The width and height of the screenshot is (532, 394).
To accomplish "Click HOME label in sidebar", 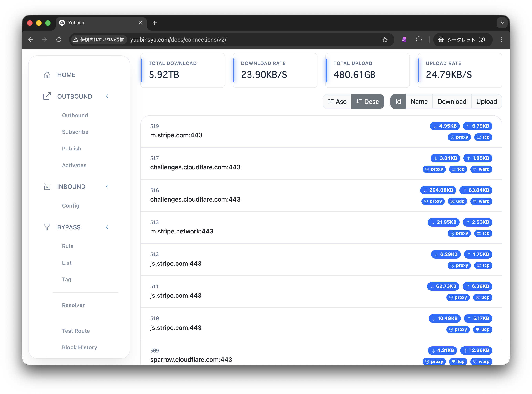I will pos(66,75).
